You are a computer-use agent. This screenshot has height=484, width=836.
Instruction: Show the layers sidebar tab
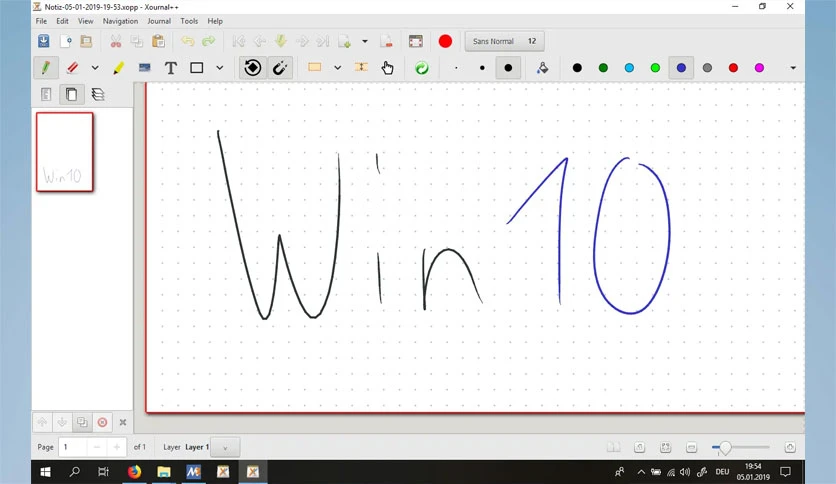click(98, 95)
